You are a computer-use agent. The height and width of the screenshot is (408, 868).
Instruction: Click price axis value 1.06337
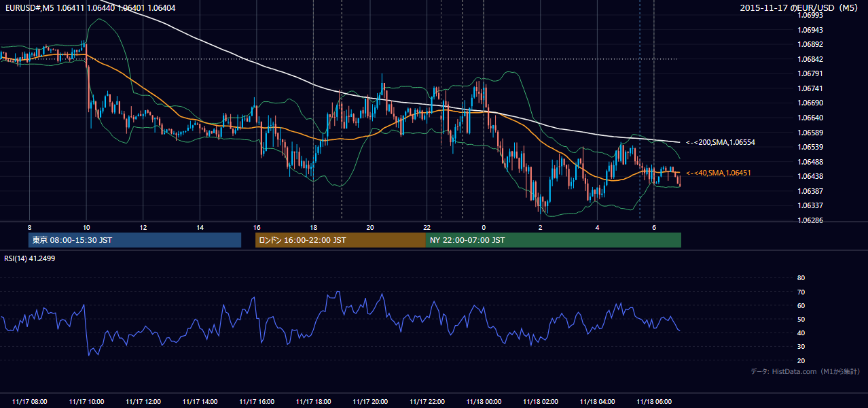810,205
